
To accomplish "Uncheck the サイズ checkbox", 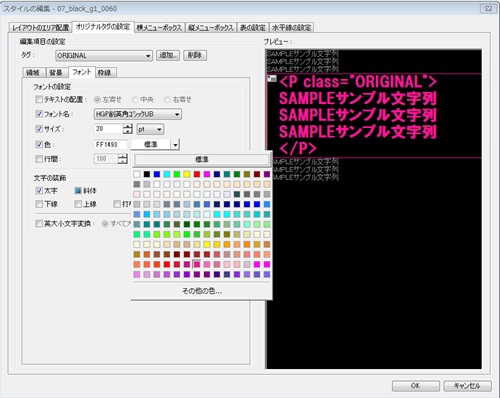I will click(x=39, y=129).
